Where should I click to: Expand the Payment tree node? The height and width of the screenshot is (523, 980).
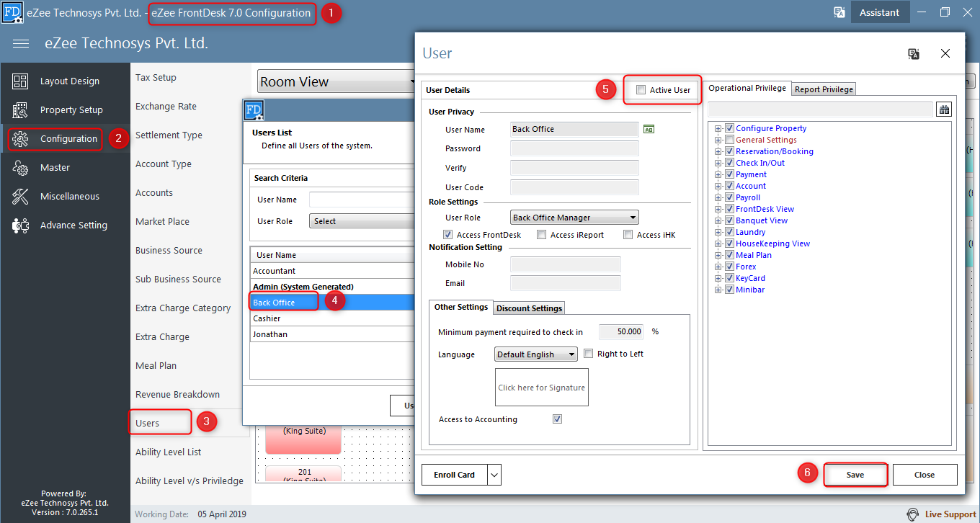(x=718, y=174)
